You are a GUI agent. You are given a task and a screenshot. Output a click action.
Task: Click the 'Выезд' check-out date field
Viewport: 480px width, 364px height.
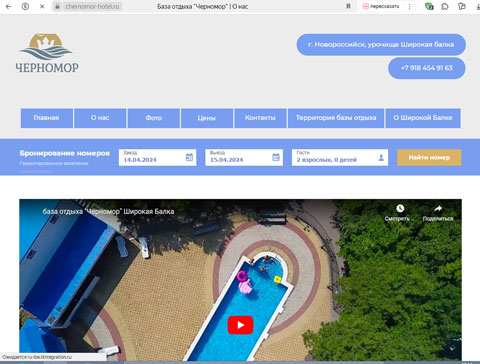coord(244,157)
